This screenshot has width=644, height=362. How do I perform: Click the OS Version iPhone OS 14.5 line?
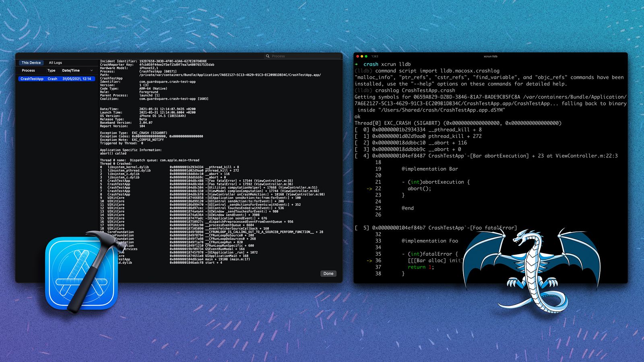143,116
